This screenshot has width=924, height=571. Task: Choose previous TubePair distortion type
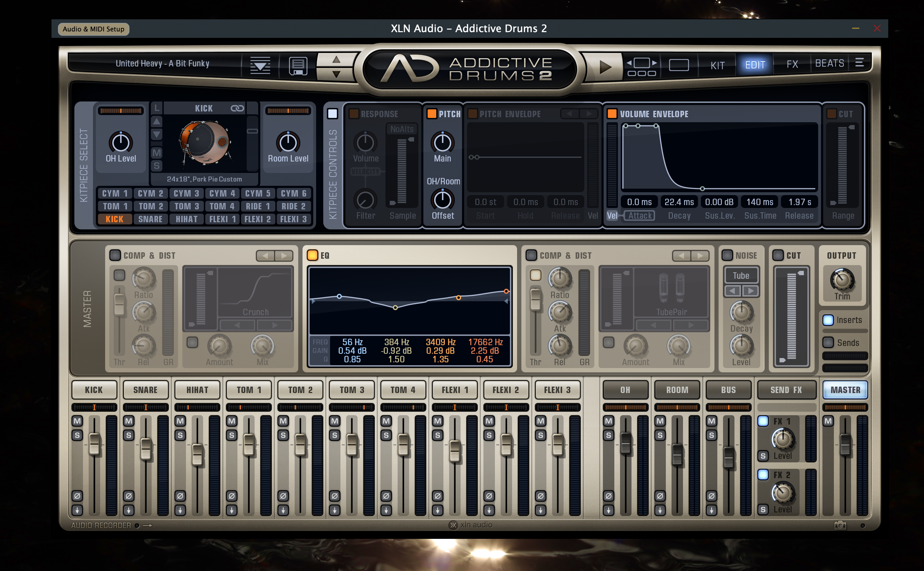pos(653,325)
